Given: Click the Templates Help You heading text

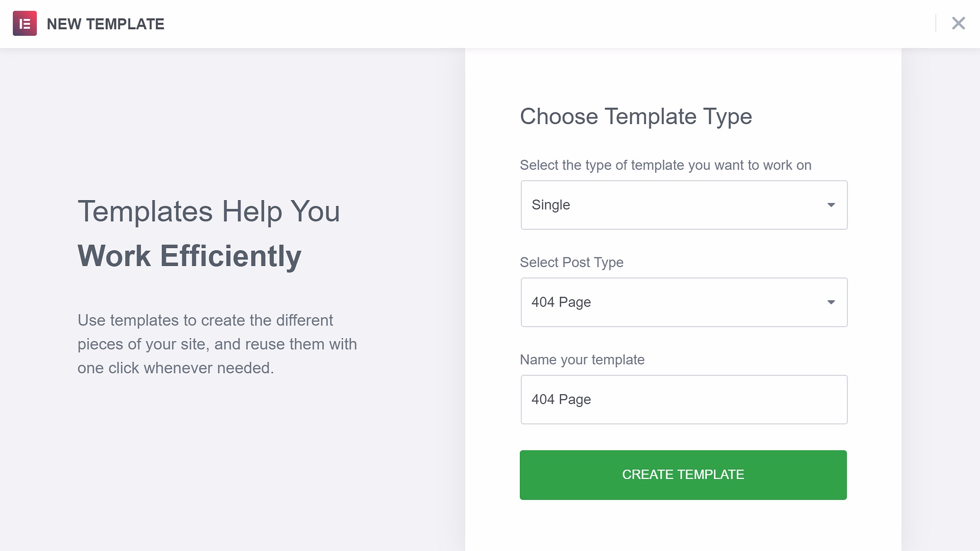Looking at the screenshot, I should [x=209, y=211].
